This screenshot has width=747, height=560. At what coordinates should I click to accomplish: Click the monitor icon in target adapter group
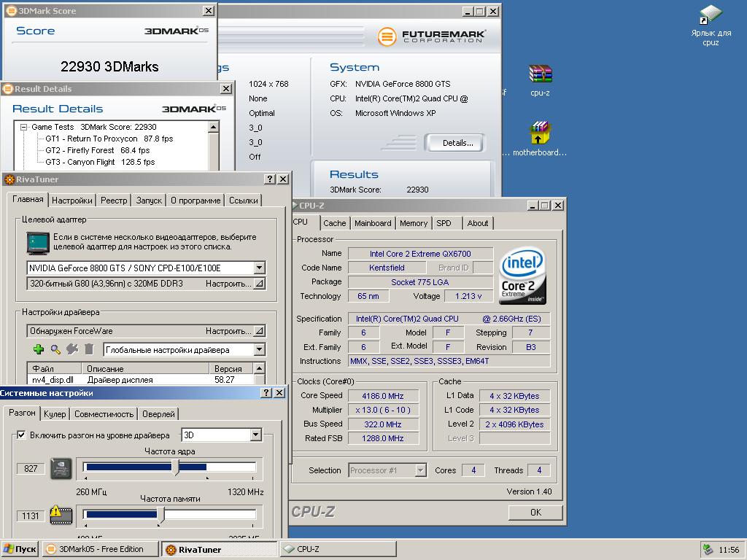click(38, 244)
